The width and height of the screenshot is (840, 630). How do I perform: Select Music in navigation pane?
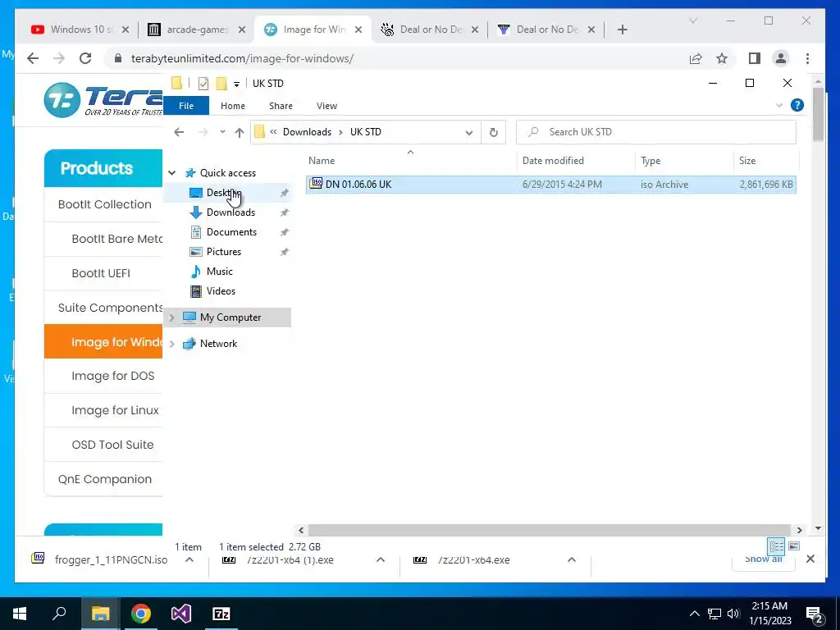[219, 272]
